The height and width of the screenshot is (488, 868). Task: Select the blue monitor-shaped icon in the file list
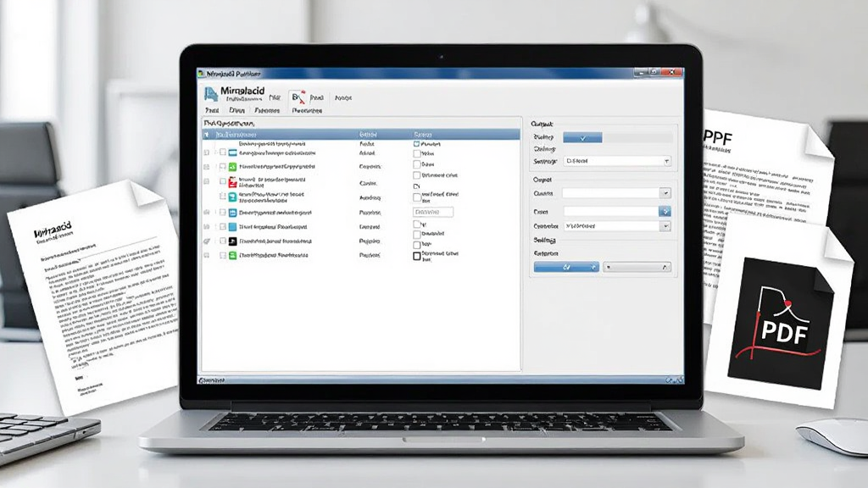[x=233, y=152]
